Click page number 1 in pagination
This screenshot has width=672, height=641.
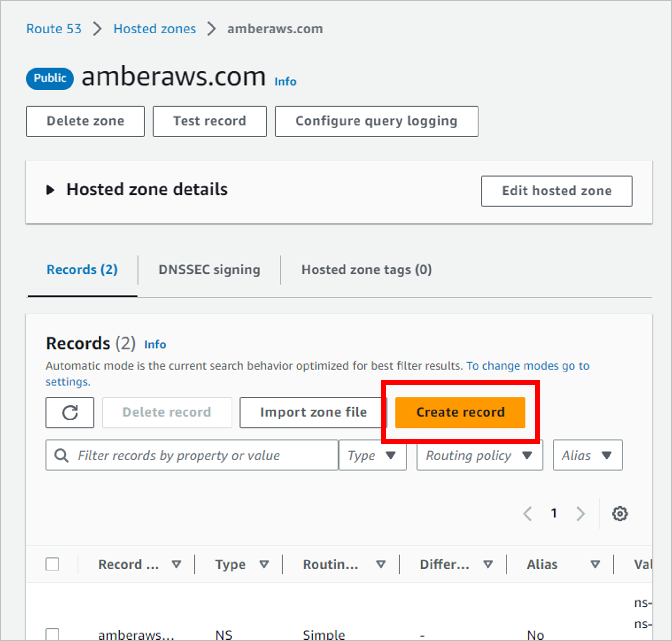tap(554, 513)
